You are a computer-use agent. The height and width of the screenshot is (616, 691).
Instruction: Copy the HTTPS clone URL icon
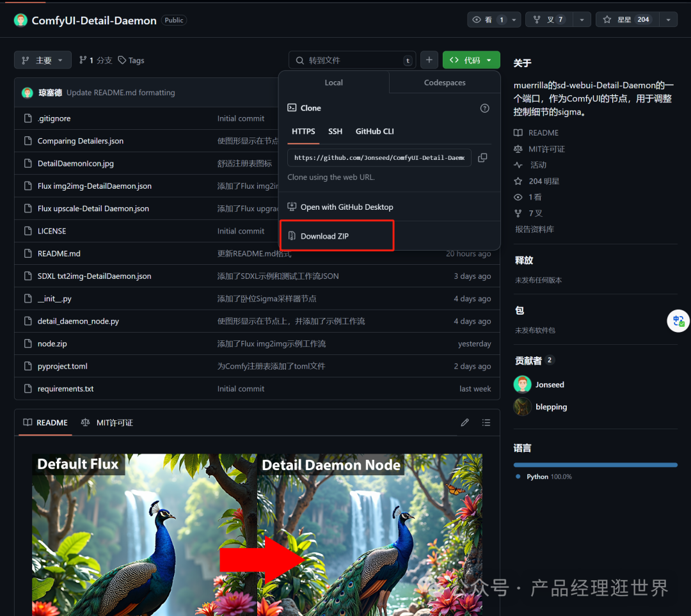click(483, 157)
